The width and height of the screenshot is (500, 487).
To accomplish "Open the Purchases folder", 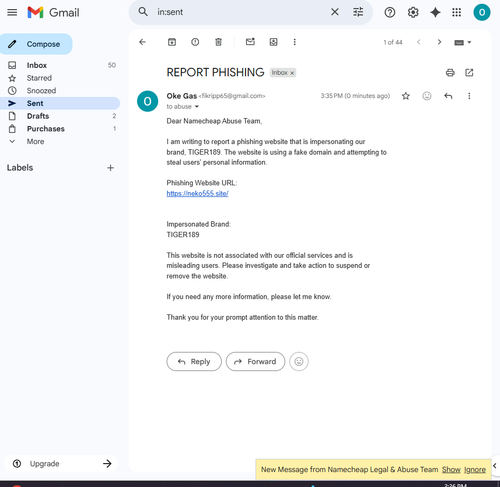I will pos(60,129).
